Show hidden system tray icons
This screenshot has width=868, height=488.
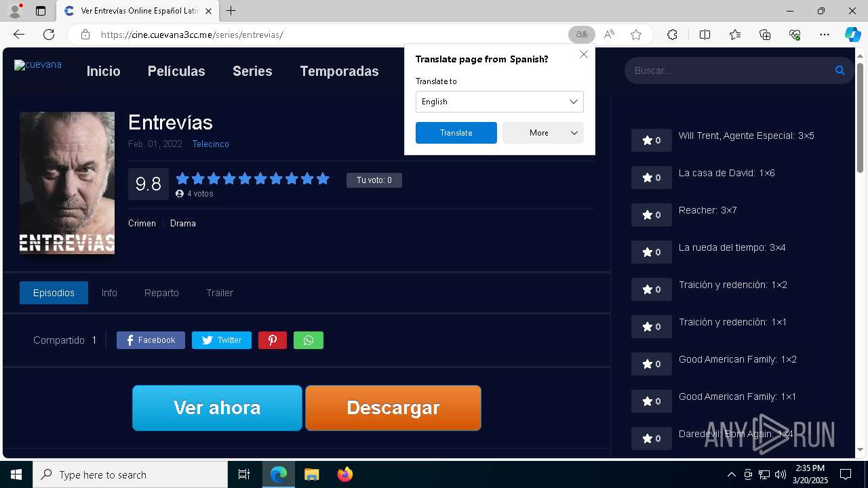(731, 474)
